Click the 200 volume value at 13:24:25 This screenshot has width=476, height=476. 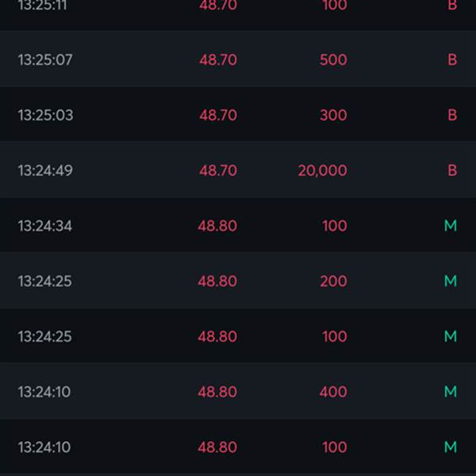(x=333, y=281)
